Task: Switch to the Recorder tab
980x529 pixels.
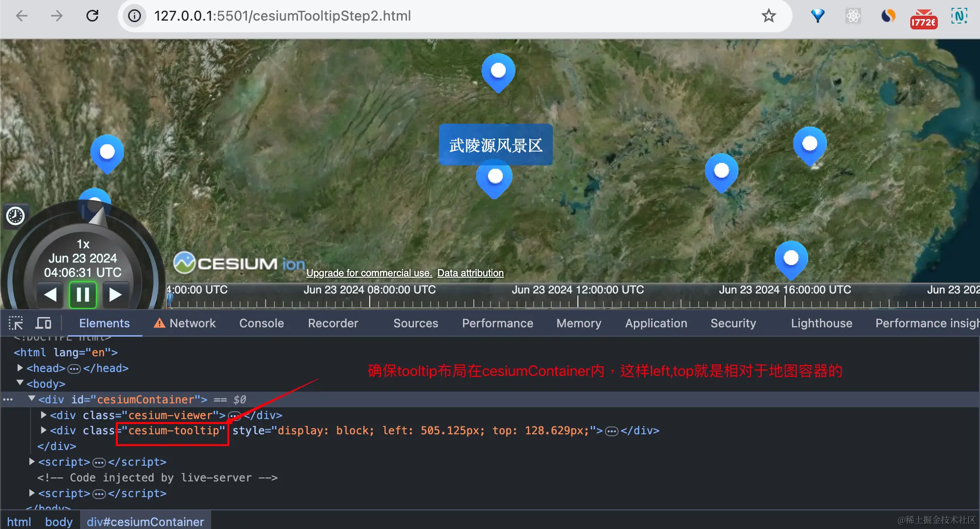Action: click(x=333, y=323)
